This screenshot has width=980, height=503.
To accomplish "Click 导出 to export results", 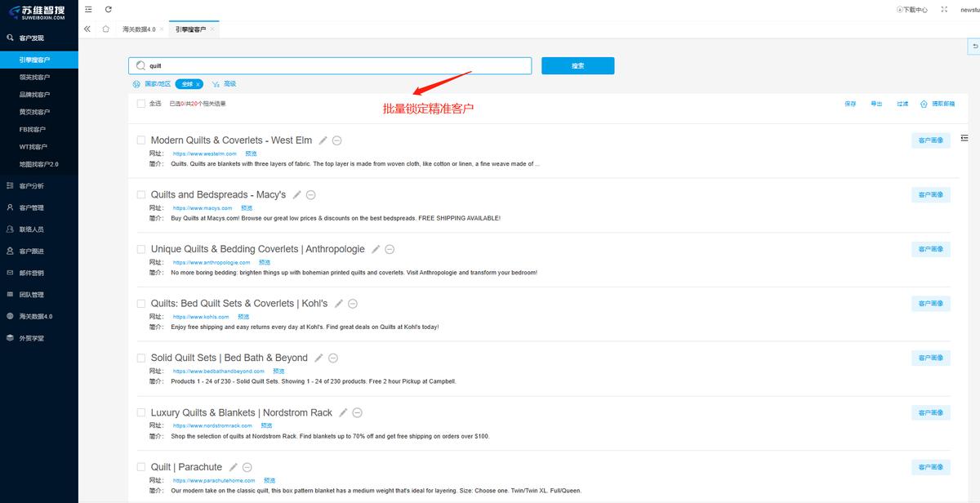I will [x=876, y=104].
